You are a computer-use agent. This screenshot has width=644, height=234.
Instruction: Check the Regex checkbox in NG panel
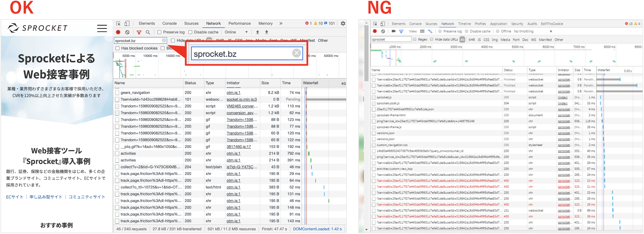pyautogui.click(x=415, y=39)
